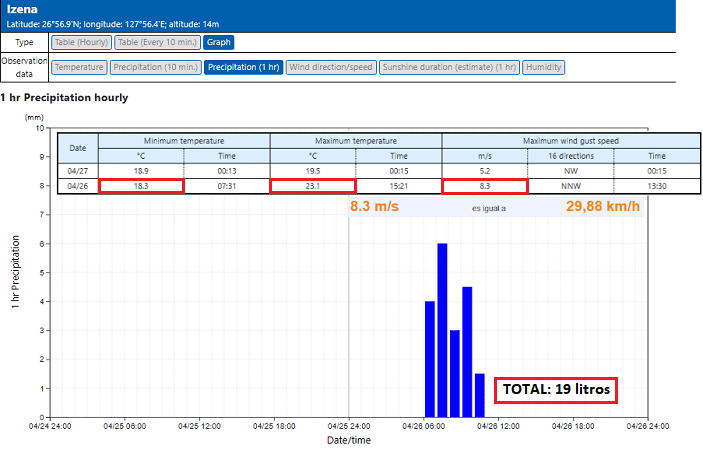Click the red-boxed 23.1 maximum temperature cell
This screenshot has height=449, width=703.
click(x=313, y=186)
